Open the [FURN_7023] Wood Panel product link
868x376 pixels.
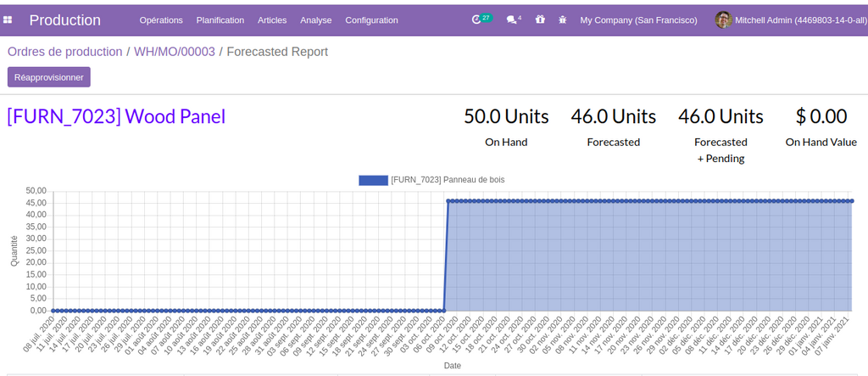[116, 116]
